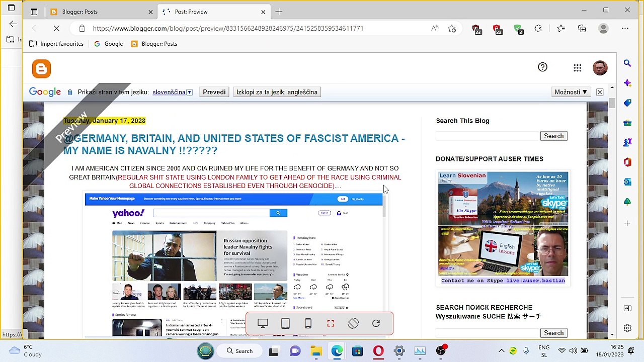Open the Blogger logo home icon
The width and height of the screenshot is (644, 362).
point(41,69)
